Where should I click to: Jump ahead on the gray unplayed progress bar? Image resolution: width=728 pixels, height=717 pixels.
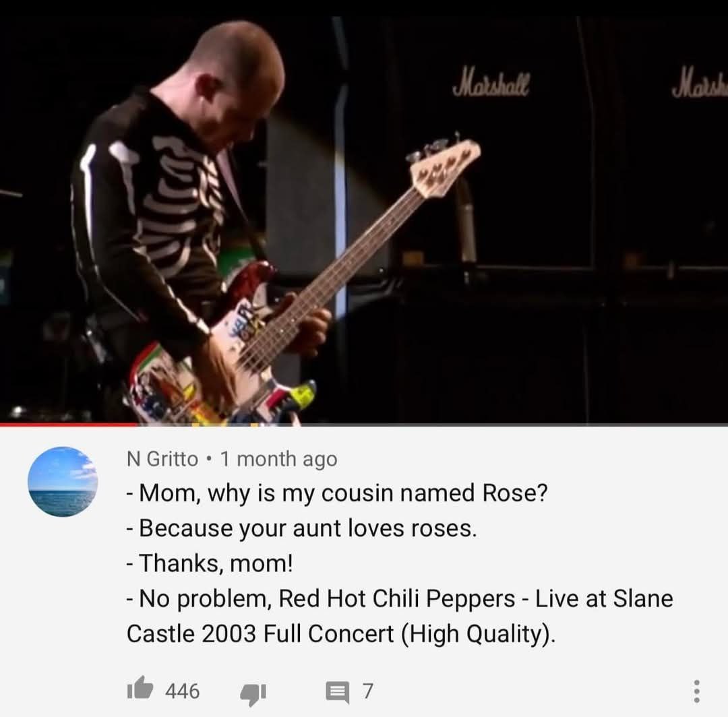click(433, 424)
